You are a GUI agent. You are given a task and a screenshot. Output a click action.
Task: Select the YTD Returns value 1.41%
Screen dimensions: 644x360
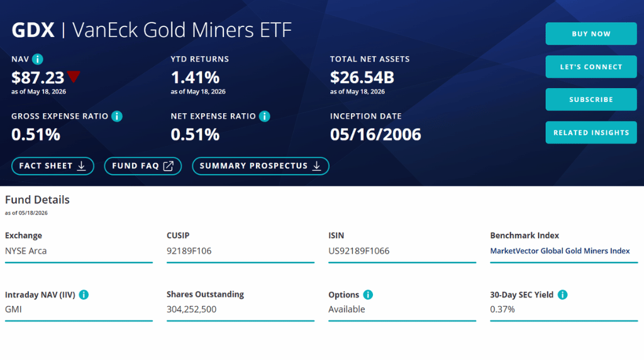tap(195, 77)
